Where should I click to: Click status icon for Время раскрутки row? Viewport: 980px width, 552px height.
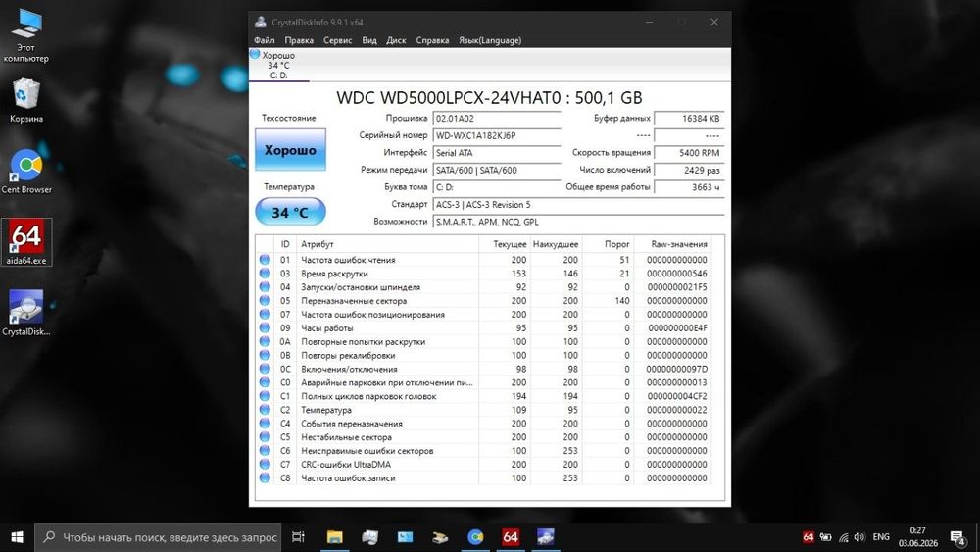tap(265, 274)
